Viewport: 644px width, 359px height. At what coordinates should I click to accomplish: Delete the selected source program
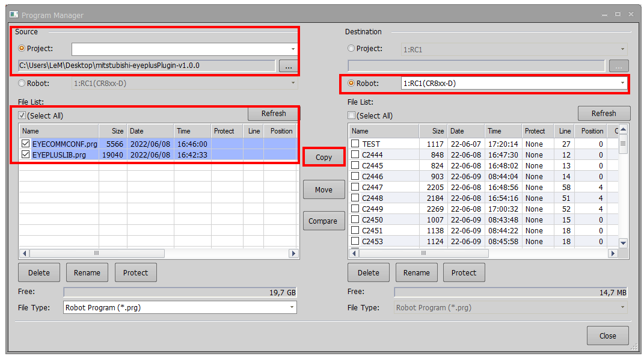(38, 272)
